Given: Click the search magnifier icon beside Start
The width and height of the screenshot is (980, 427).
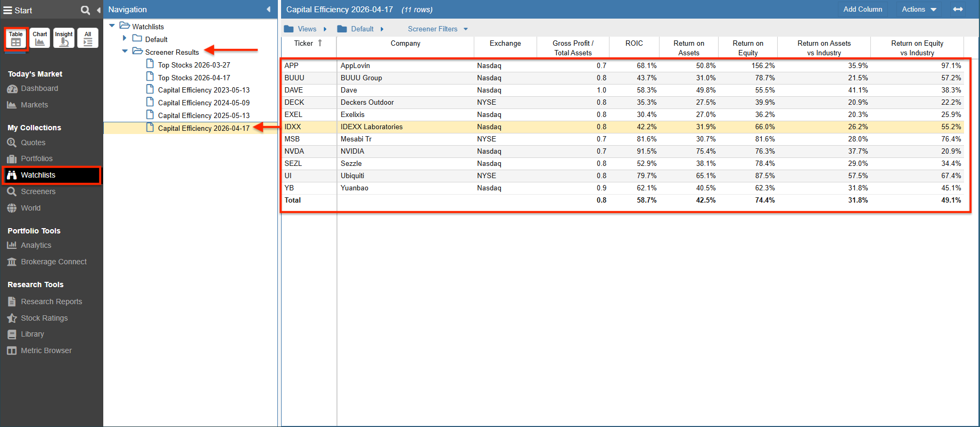Looking at the screenshot, I should pyautogui.click(x=85, y=10).
